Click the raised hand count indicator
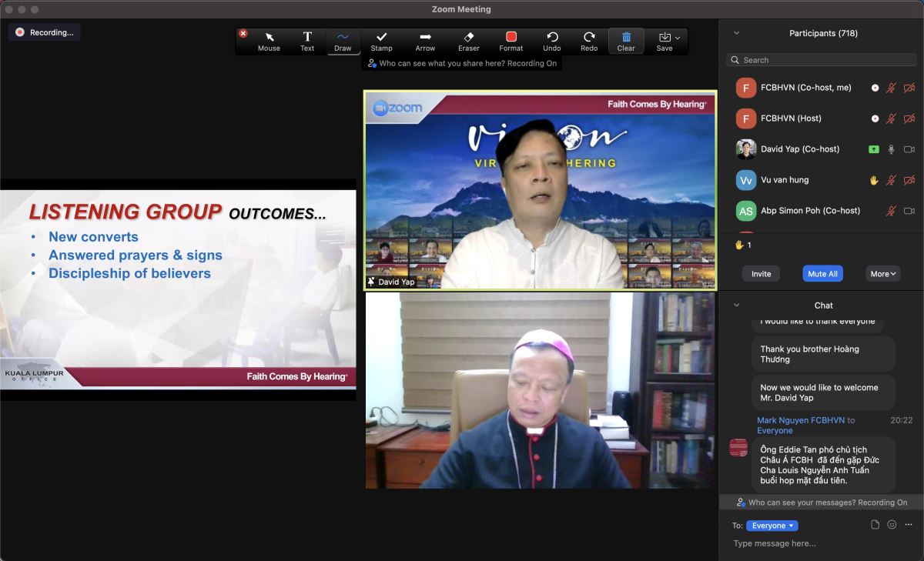924x561 pixels. 743,245
